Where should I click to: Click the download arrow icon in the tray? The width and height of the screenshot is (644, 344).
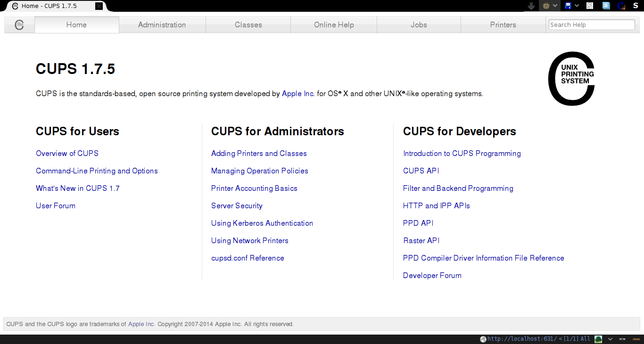pyautogui.click(x=530, y=5)
